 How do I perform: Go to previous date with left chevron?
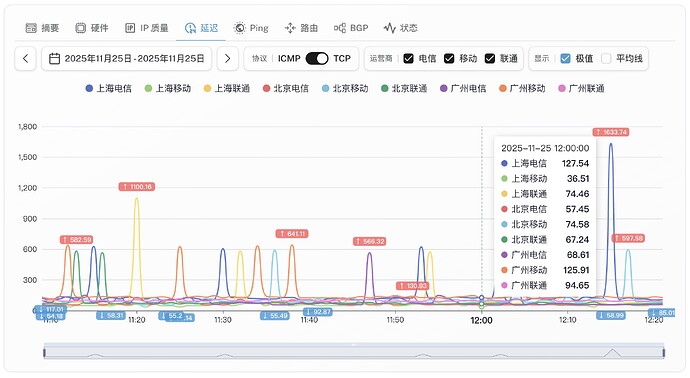click(26, 59)
